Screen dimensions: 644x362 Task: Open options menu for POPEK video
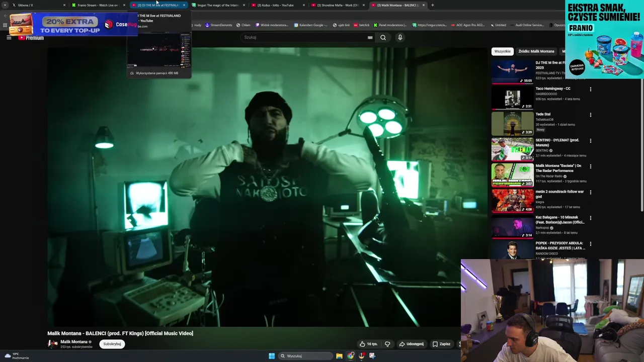pos(590,244)
